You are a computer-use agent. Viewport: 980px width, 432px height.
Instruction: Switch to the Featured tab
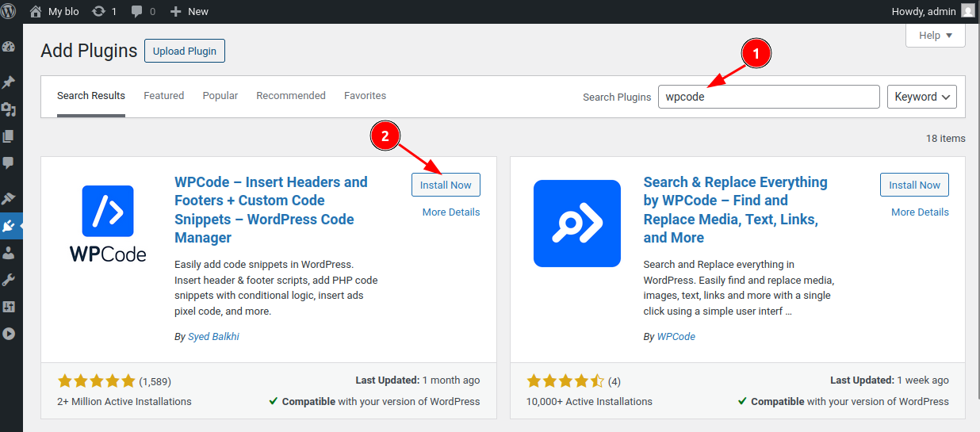[x=164, y=96]
